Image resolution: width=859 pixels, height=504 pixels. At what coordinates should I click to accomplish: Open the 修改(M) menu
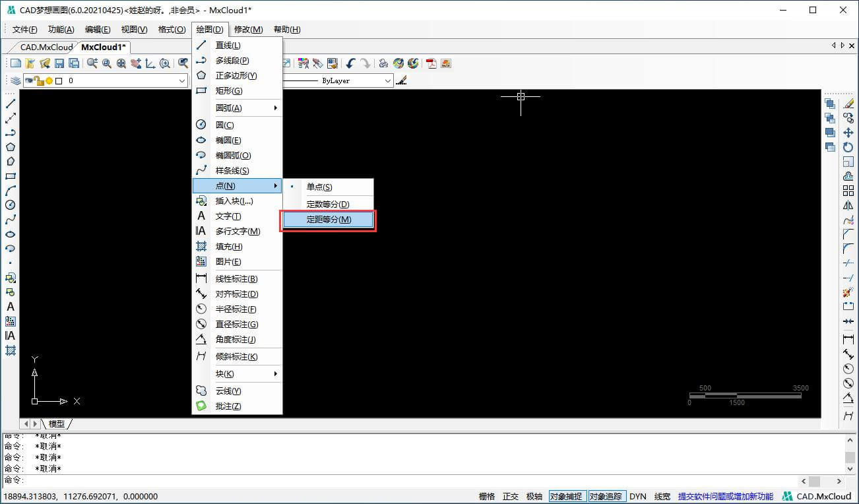pyautogui.click(x=248, y=30)
